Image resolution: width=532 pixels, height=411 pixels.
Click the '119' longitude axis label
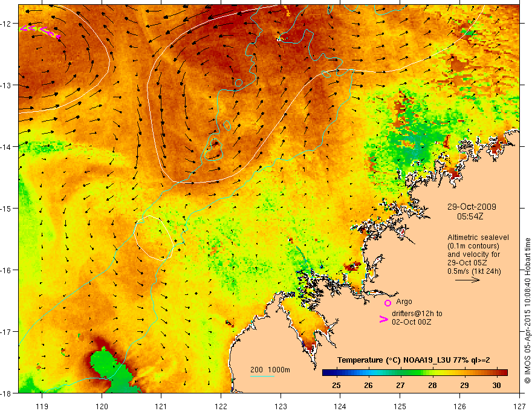(42, 406)
